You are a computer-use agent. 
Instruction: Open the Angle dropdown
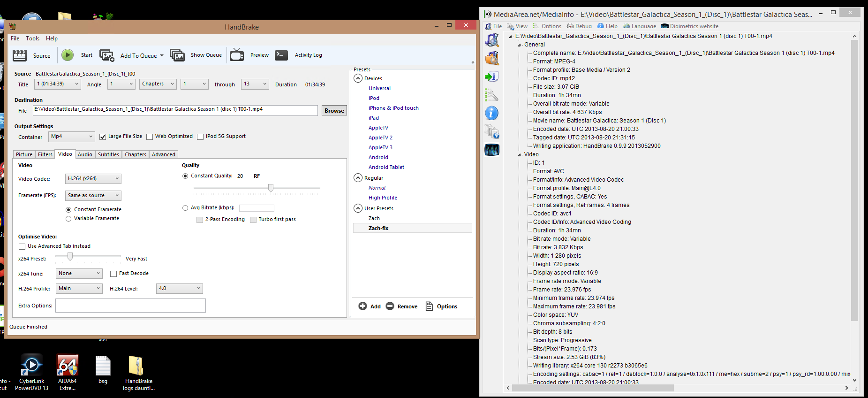tap(121, 84)
